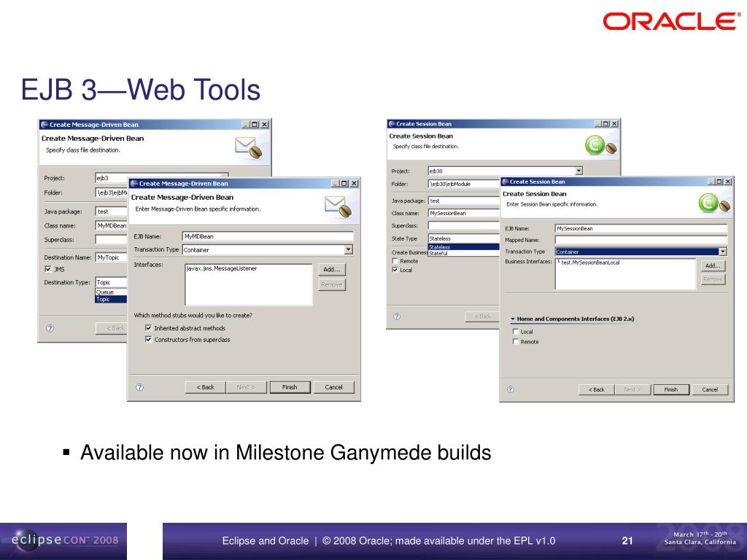Click Class name field with MySessionBean
Image resolution: width=747 pixels, height=560 pixels.
click(x=463, y=214)
